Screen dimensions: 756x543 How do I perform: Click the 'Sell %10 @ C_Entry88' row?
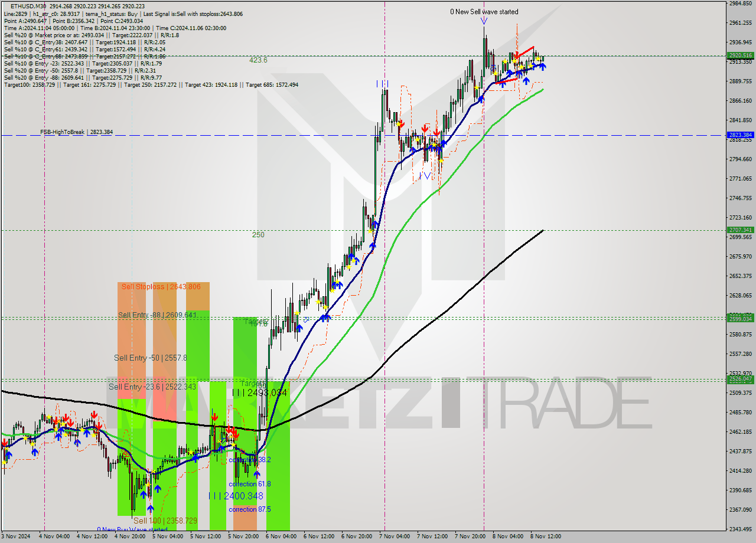pos(84,56)
